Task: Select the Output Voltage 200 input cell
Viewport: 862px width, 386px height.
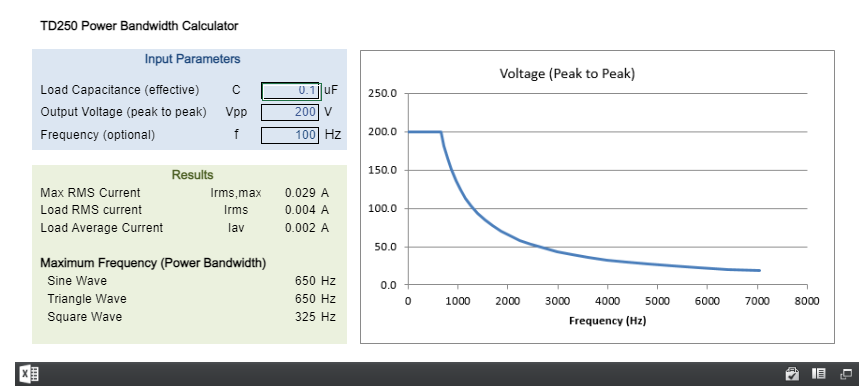Action: (290, 112)
